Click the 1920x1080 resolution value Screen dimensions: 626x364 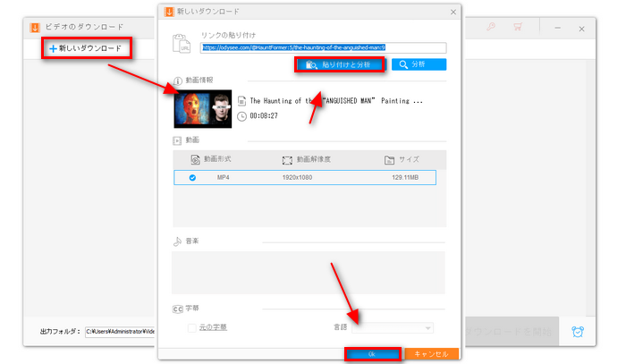click(297, 178)
